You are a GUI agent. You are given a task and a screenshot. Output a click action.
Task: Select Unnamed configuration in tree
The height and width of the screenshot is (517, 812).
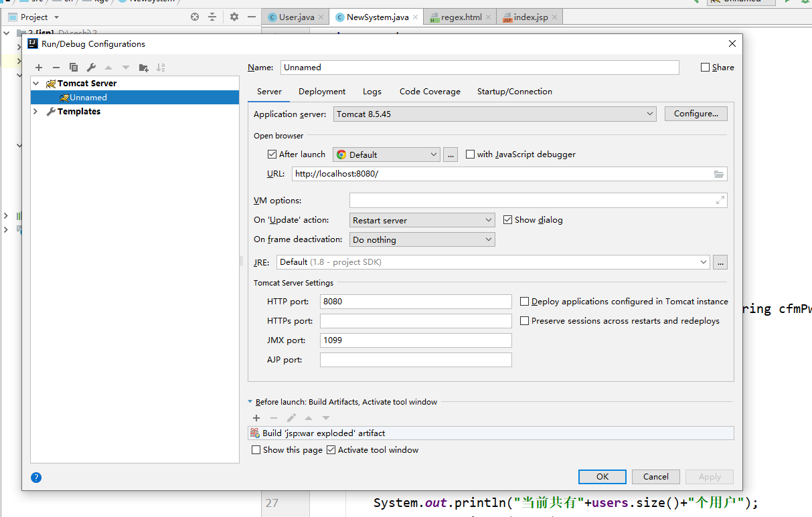point(135,98)
